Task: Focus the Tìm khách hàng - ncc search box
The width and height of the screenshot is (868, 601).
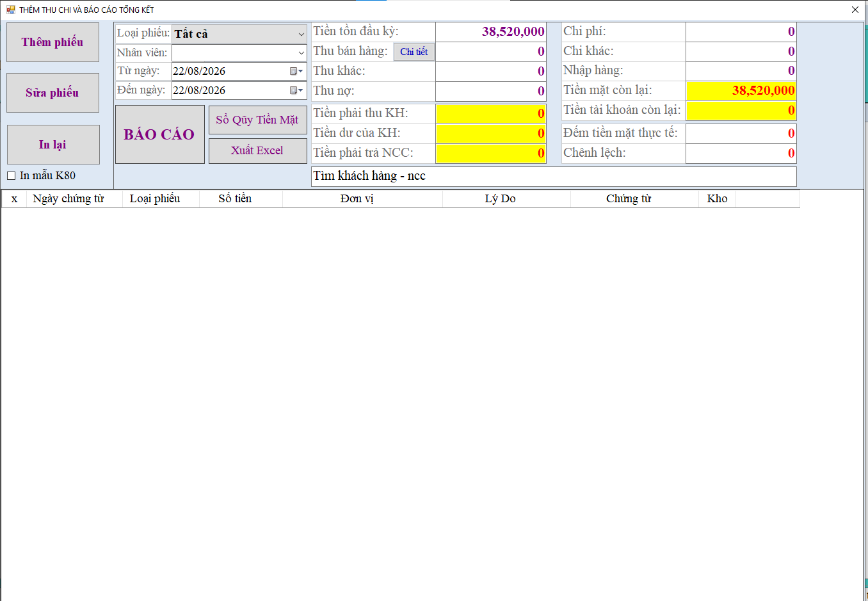Action: (x=554, y=176)
